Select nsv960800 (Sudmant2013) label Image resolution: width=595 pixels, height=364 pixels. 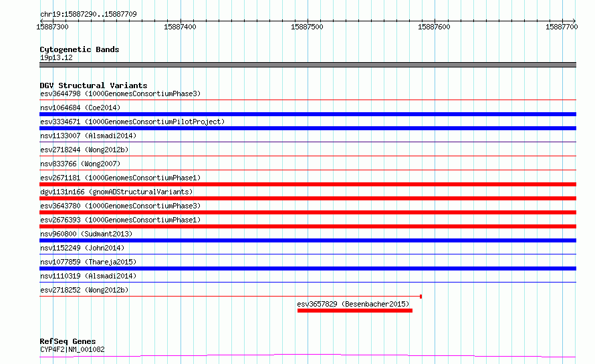tap(86, 234)
